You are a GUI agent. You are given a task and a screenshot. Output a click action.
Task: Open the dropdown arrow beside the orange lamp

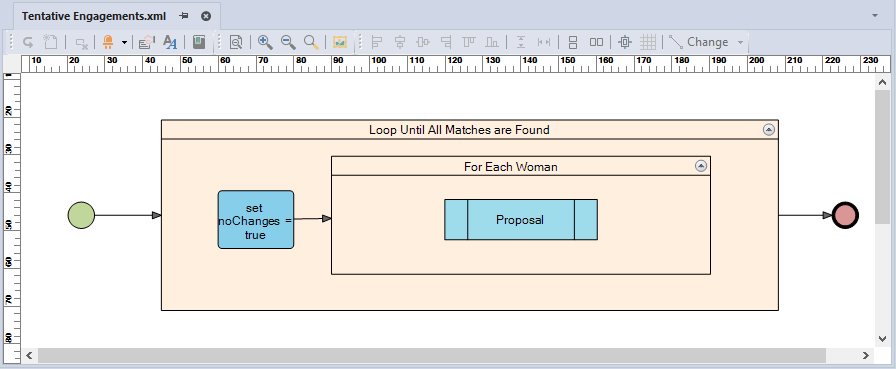click(x=124, y=42)
